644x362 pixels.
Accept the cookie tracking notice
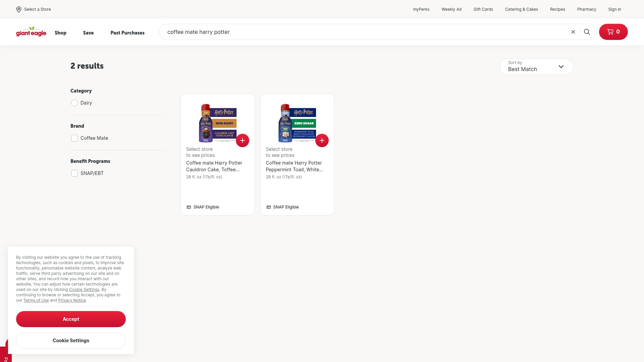71,319
